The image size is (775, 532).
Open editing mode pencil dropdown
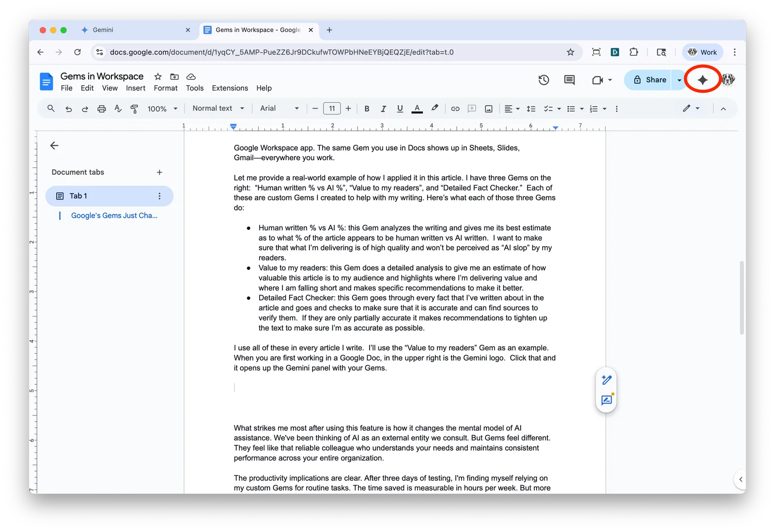(x=691, y=108)
